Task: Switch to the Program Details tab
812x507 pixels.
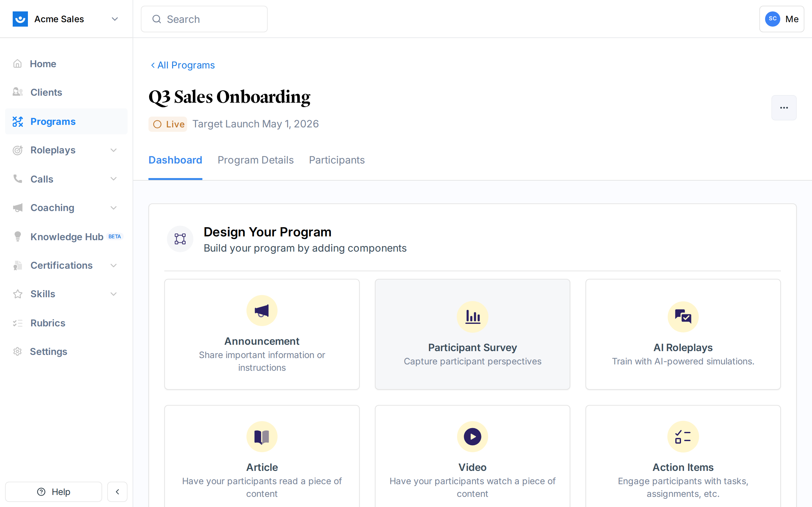Action: tap(255, 160)
